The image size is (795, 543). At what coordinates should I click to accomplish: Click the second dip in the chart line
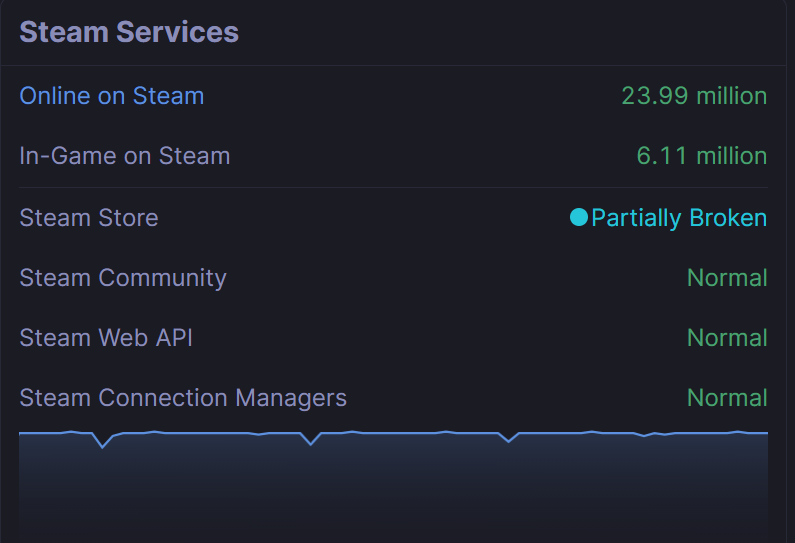[x=311, y=443]
